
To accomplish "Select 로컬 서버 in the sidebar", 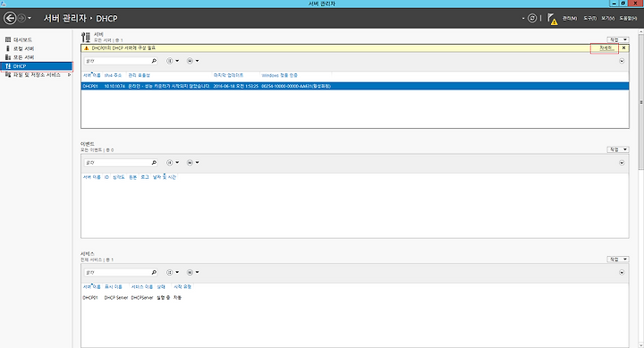I will point(23,48).
